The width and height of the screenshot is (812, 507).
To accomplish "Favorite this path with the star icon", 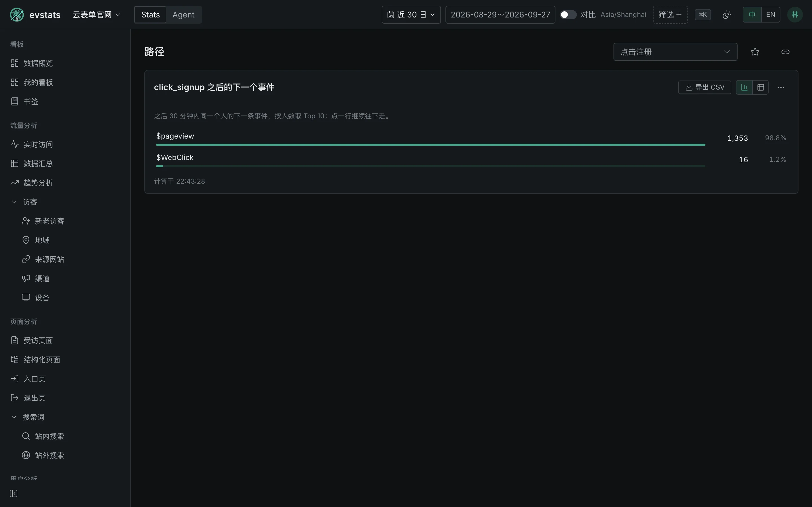I will point(754,52).
